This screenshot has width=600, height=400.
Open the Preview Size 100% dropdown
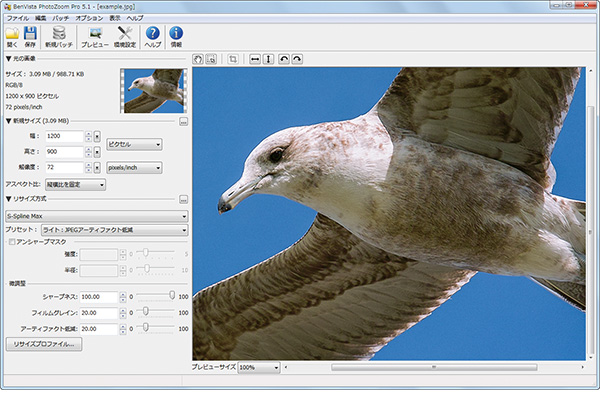[x=260, y=367]
